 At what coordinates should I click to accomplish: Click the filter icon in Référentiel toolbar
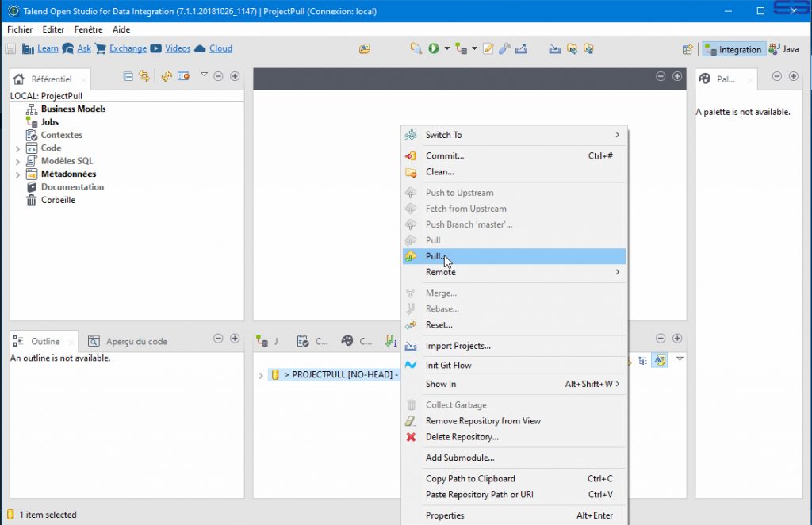pos(183,76)
